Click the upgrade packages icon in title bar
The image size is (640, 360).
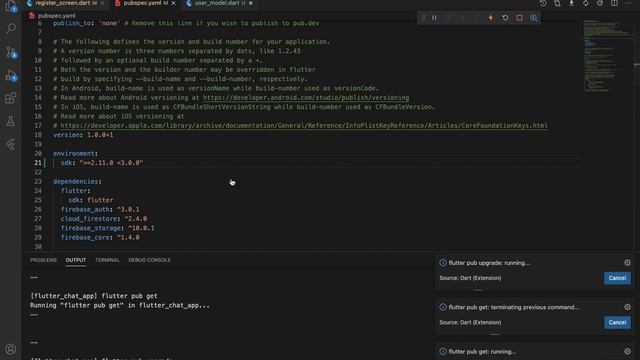click(x=586, y=3)
